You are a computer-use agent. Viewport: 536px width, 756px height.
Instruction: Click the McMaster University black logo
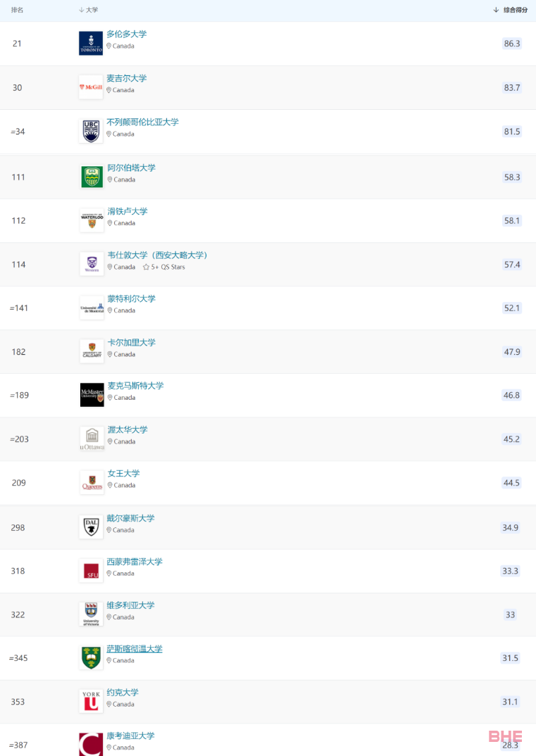tap(92, 395)
